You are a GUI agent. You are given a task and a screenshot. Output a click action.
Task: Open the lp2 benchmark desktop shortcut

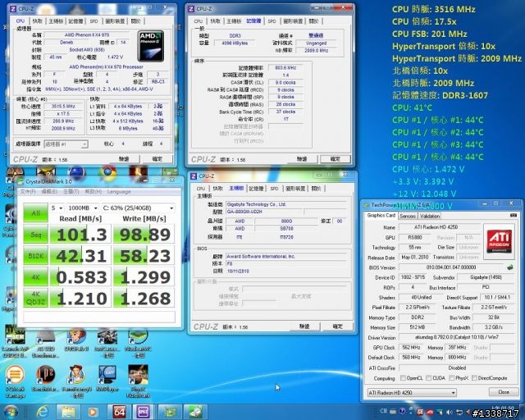(46, 378)
